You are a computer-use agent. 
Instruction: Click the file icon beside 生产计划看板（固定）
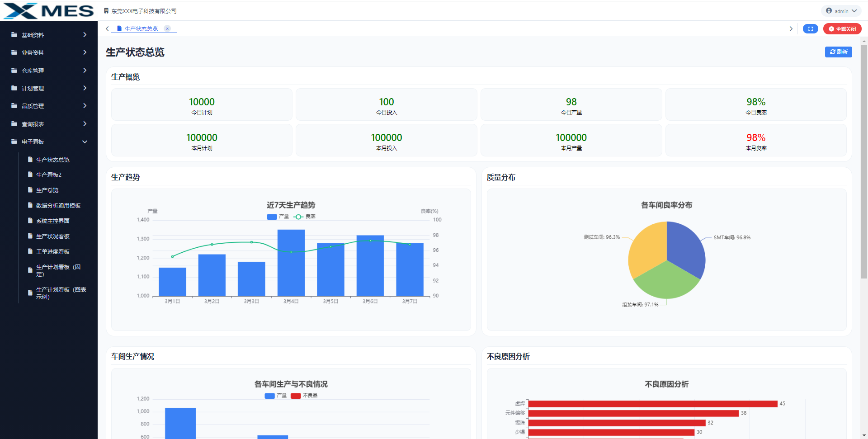point(30,270)
